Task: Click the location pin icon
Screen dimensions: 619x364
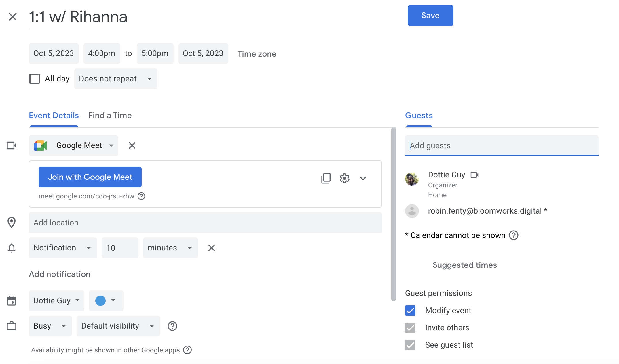Action: [12, 222]
